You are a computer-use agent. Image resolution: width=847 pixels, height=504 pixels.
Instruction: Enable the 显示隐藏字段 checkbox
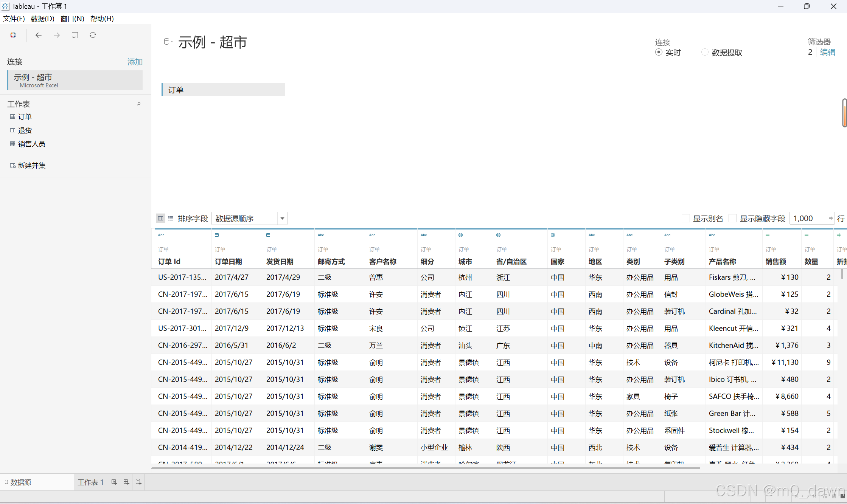733,219
